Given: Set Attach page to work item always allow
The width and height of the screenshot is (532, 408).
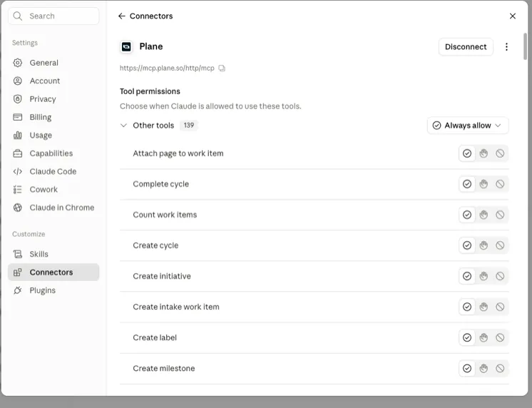Looking at the screenshot, I should pos(467,153).
